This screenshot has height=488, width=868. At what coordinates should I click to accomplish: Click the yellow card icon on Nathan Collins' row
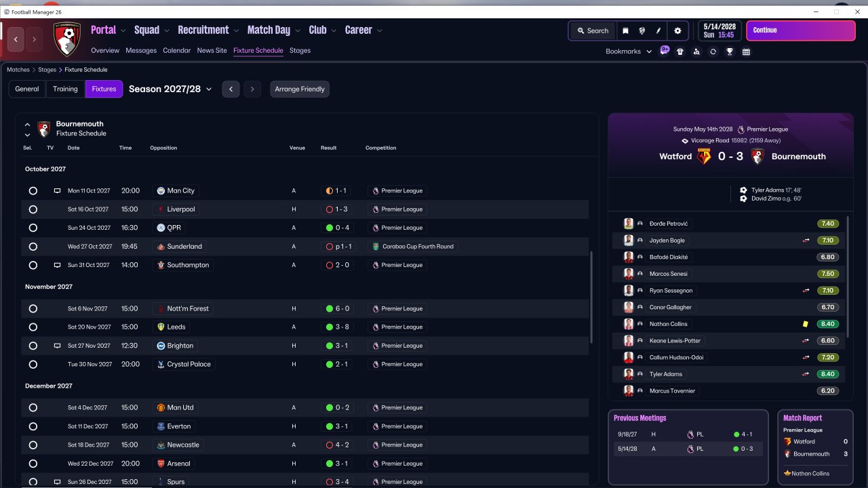[806, 324]
